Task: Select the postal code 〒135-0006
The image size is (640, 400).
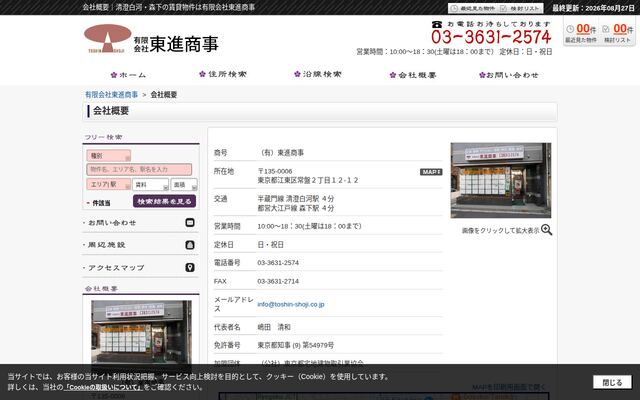Action: coord(275,171)
